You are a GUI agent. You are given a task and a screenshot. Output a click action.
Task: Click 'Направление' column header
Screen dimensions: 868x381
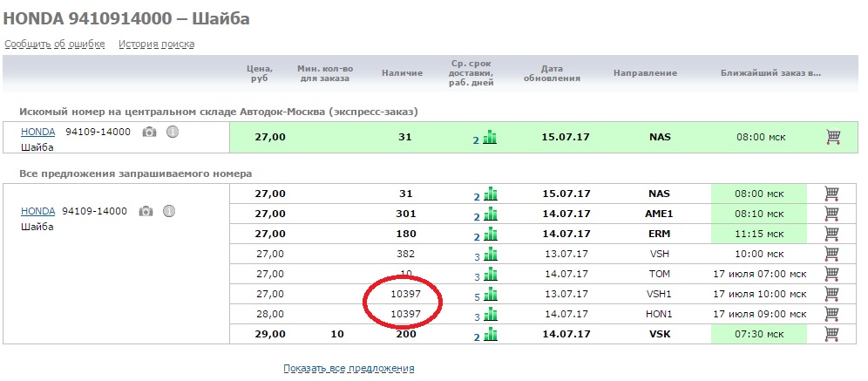tap(645, 73)
